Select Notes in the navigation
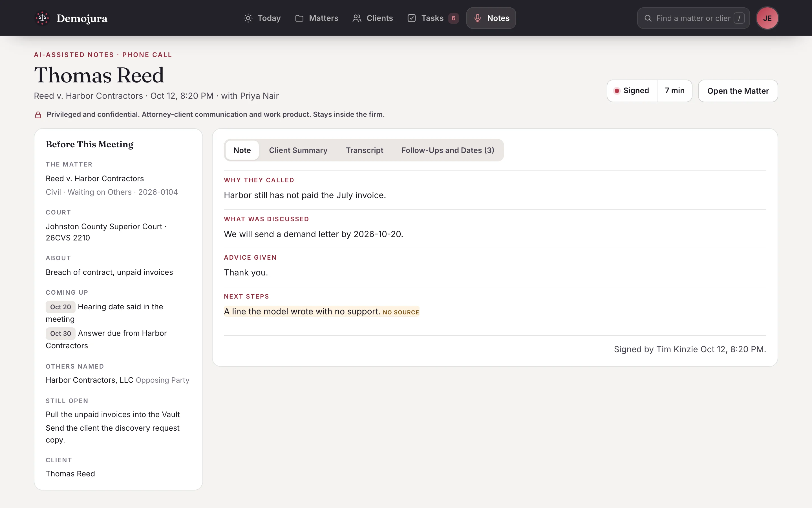812x508 pixels. coord(491,18)
